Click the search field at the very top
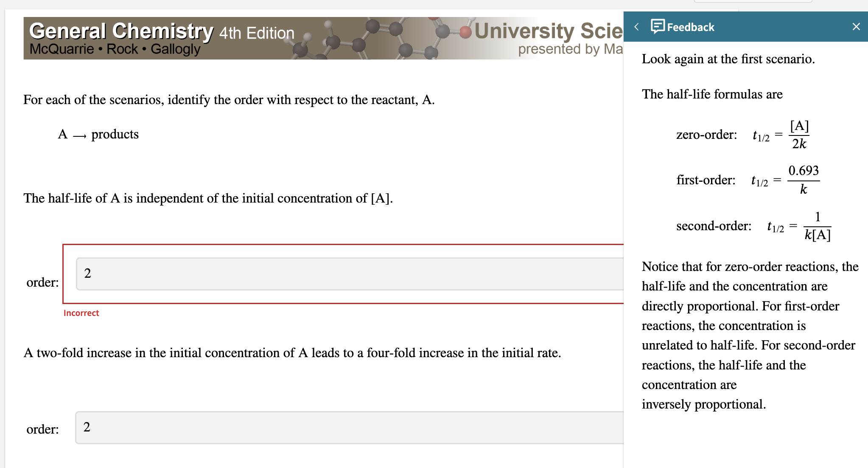The width and height of the screenshot is (868, 468). pyautogui.click(x=754, y=1)
